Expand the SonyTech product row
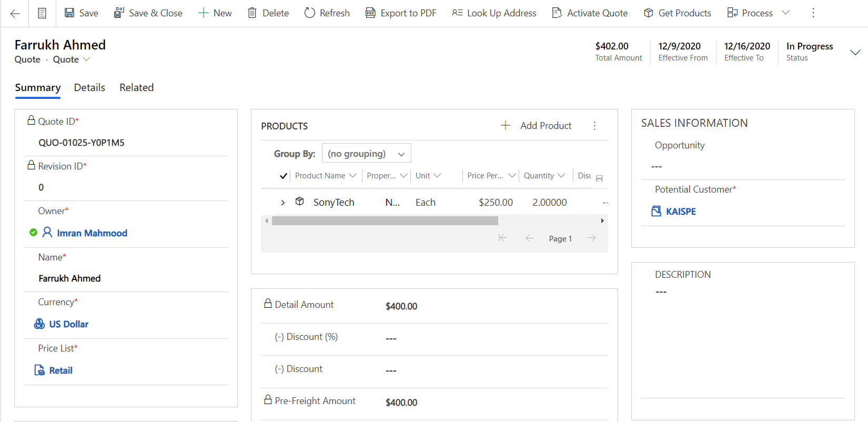The image size is (868, 422). coord(282,203)
